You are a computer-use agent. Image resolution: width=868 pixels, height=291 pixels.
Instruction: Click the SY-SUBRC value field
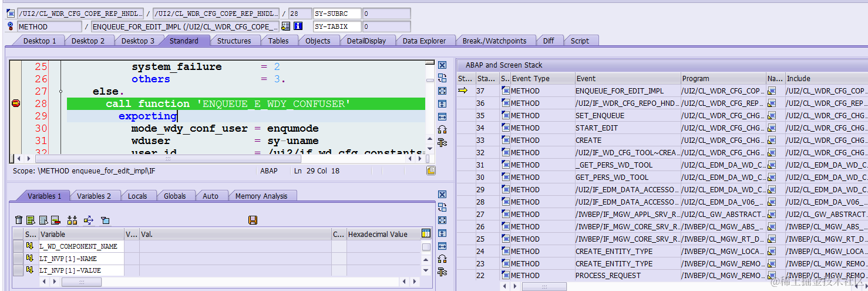coord(386,14)
